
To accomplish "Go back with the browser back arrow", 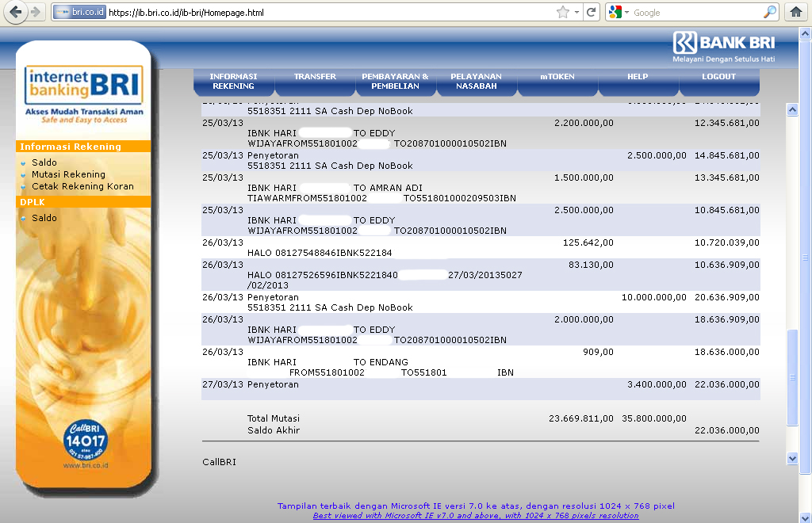I will coord(16,12).
